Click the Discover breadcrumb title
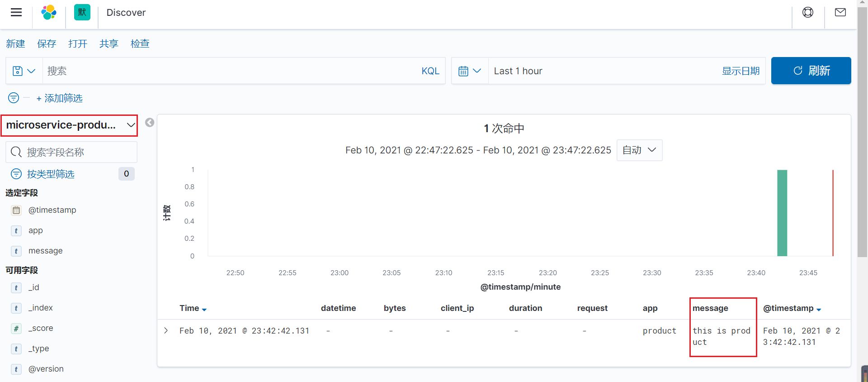Viewport: 868px width, 382px height. pos(126,13)
